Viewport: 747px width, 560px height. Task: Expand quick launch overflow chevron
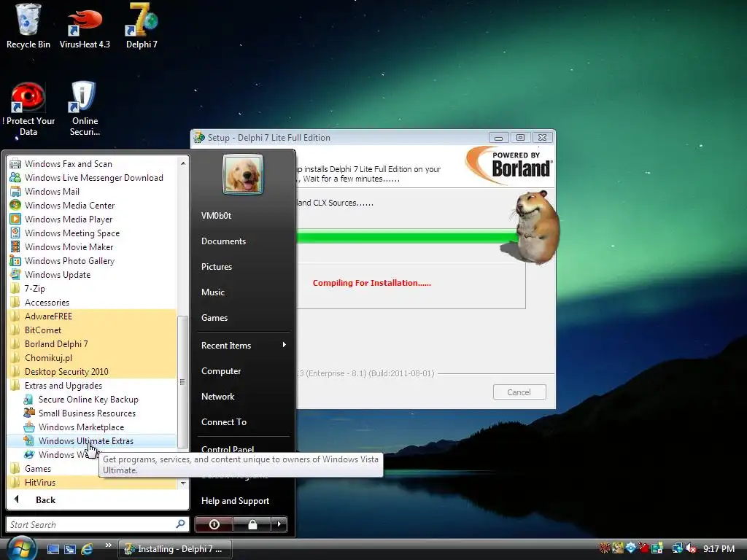(109, 545)
